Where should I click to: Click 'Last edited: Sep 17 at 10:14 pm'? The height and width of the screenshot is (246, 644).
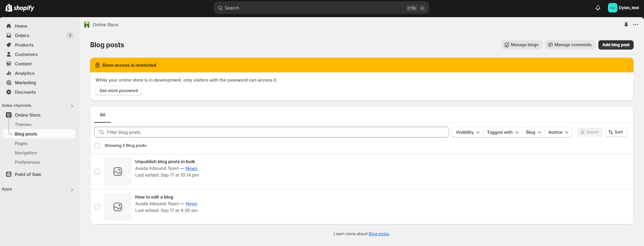[167, 175]
